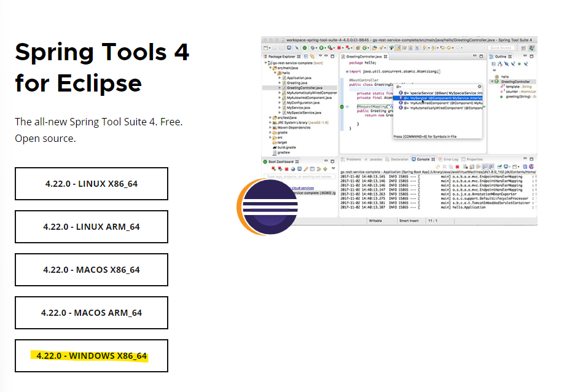Click the "The all-new Spring Tool Suite 4. Free." text
The image size is (562, 392).
point(98,122)
